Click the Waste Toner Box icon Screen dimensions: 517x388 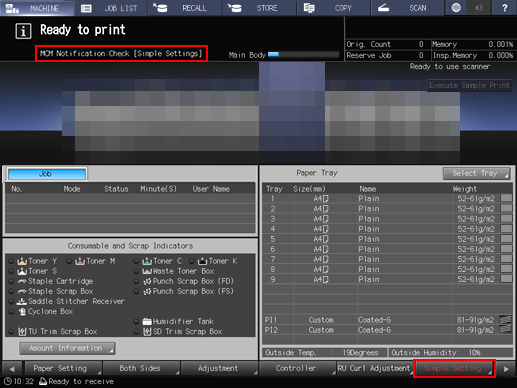click(x=147, y=271)
